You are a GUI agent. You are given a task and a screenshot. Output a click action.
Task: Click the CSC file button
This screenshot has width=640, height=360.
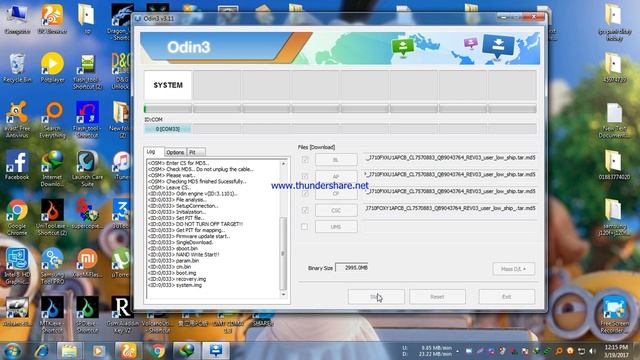coord(336,210)
